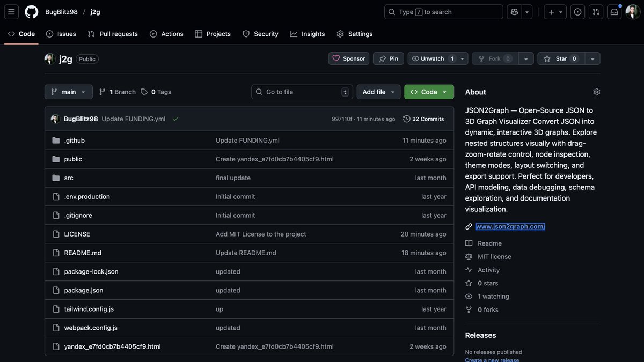Viewport: 644px width, 362px height.
Task: Switch to the Pull requests tab
Action: pyautogui.click(x=113, y=34)
